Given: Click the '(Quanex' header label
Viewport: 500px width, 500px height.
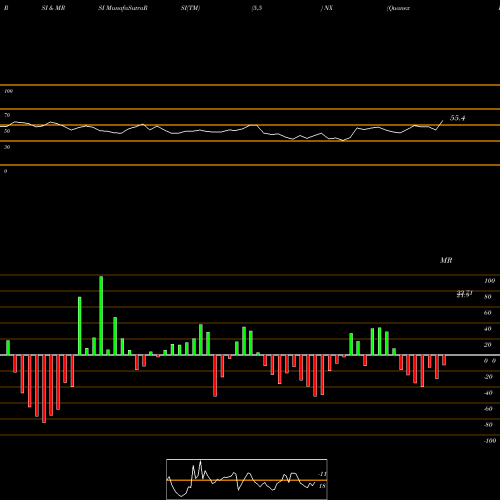Looking at the screenshot, I should coord(398,8).
